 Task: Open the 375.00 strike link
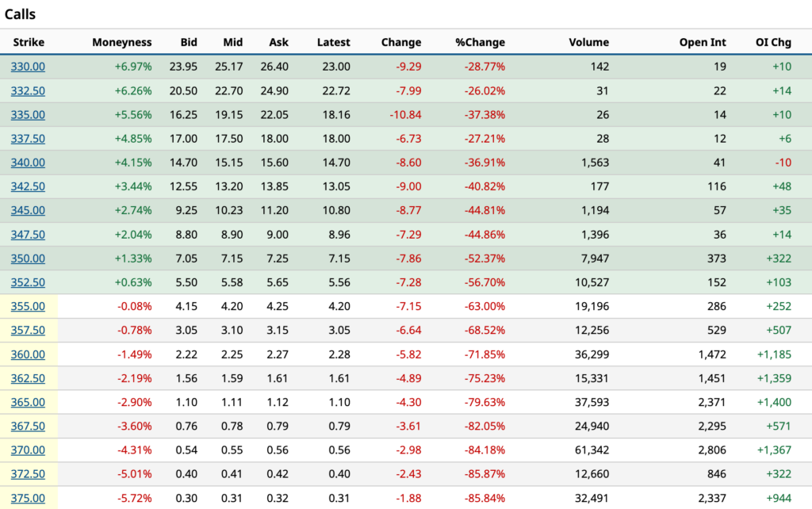coord(28,498)
